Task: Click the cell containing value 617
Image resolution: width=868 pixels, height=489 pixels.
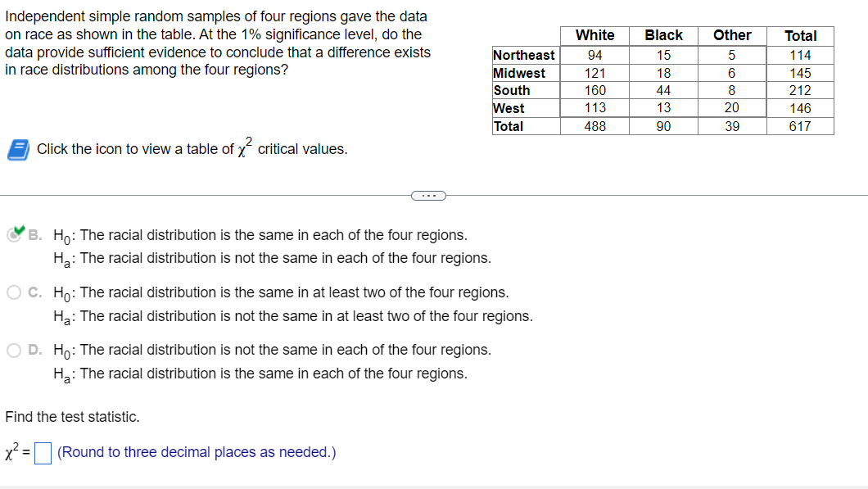Action: 801,125
